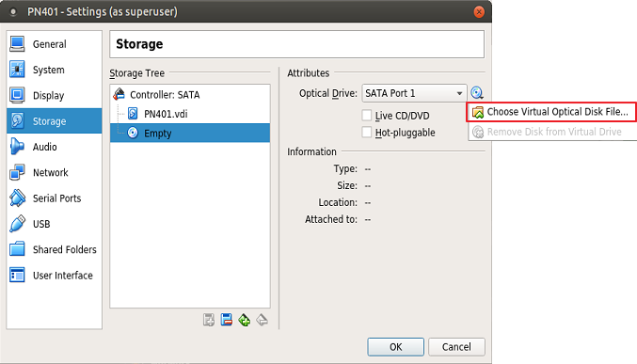
Task: Select the Empty optical drive entry
Action: [190, 133]
